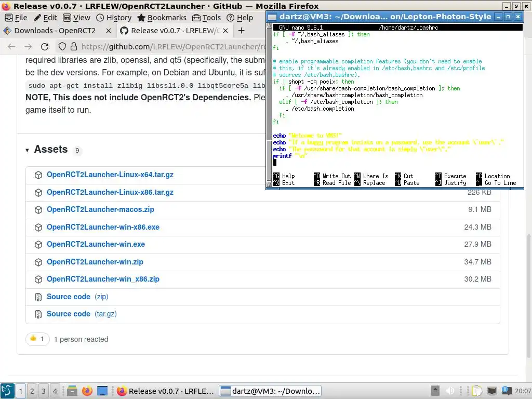Click file icon beside Source code (tar.gz)

click(38, 314)
